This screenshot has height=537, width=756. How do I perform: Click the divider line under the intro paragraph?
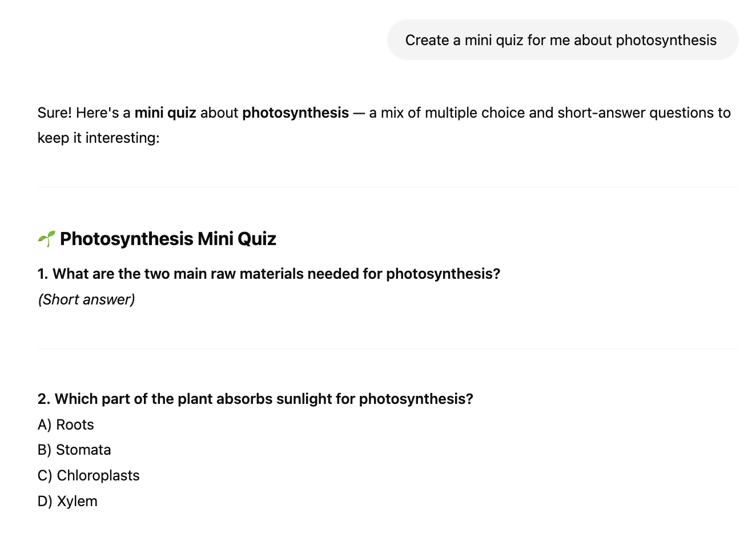(388, 187)
